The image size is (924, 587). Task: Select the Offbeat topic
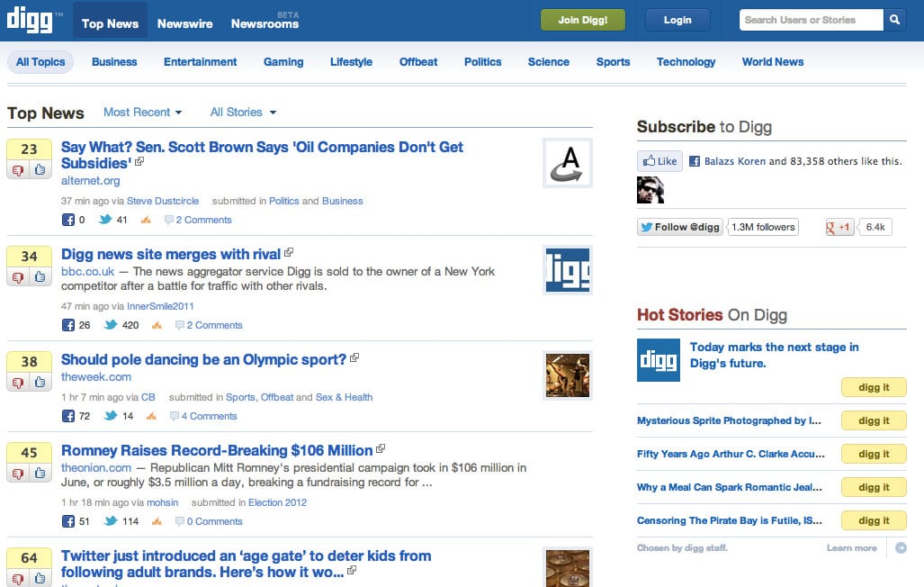(418, 62)
